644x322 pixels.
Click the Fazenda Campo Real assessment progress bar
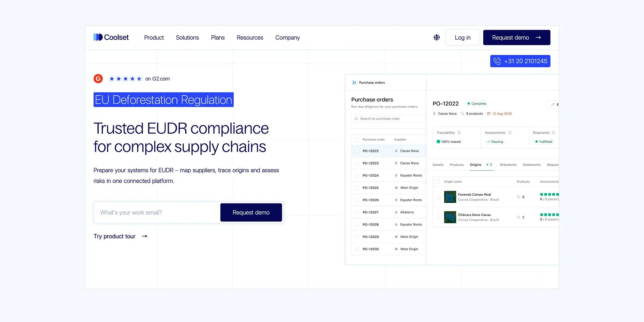click(x=549, y=194)
